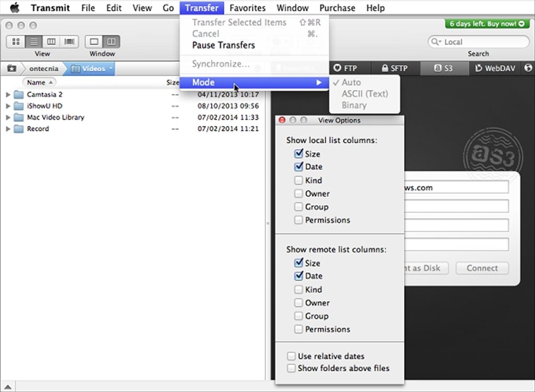535x392 pixels.
Task: Click the Record folder icon
Action: [x=18, y=129]
